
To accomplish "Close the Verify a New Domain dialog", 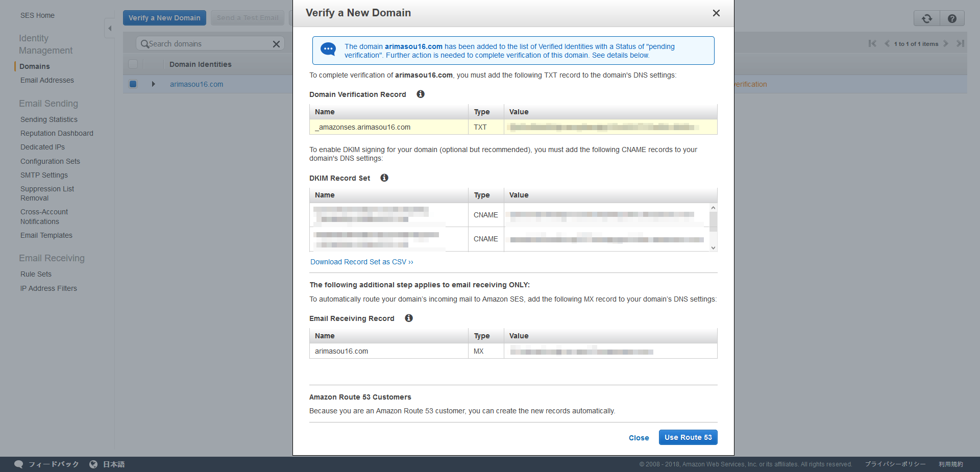I will point(716,13).
